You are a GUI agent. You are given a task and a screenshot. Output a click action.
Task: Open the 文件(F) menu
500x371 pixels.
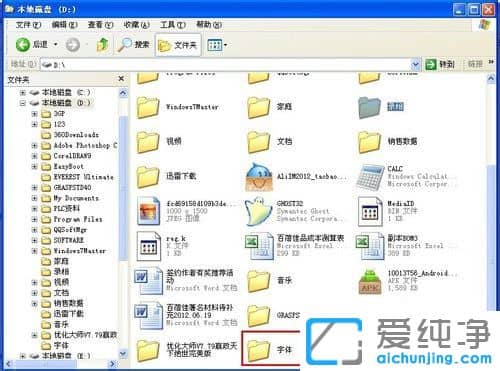coord(28,25)
